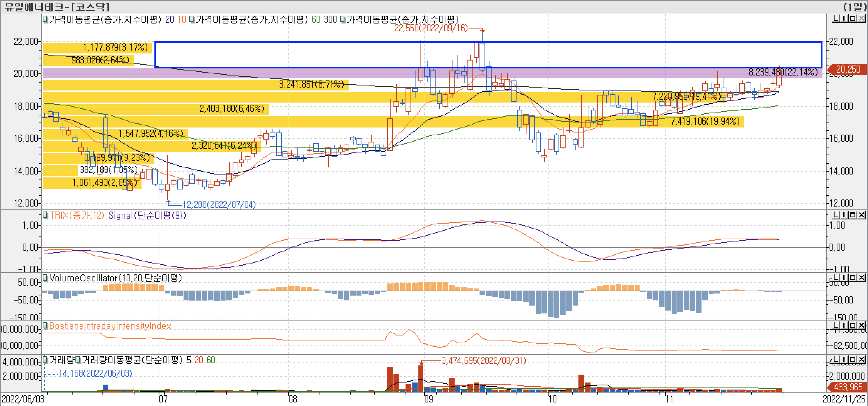Toggle third 가격이동평균 legend marker
The height and width of the screenshot is (406, 868).
(x=342, y=19)
